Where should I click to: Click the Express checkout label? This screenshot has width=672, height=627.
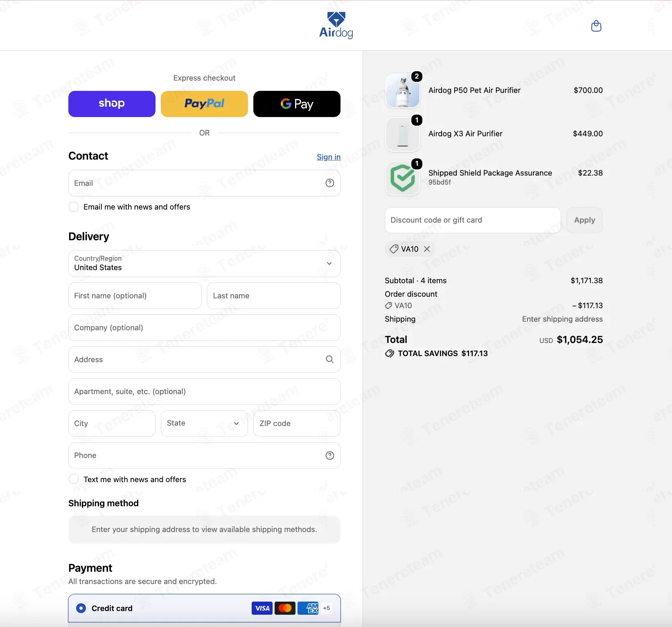(x=204, y=78)
